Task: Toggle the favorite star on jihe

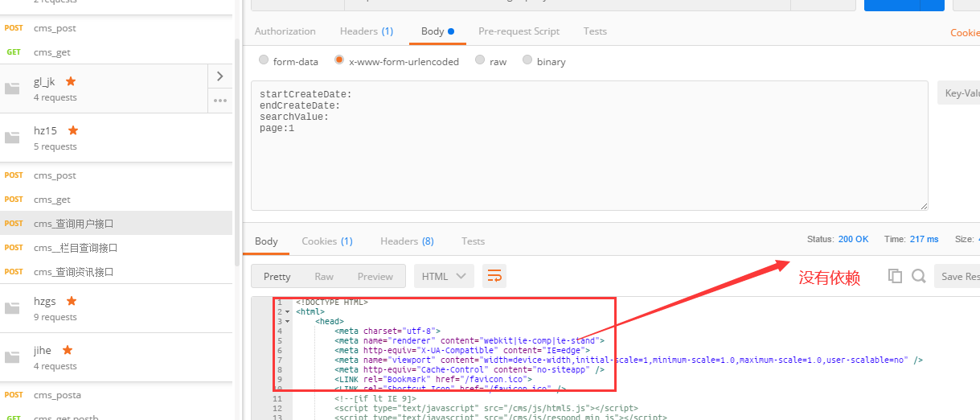Action: click(x=68, y=350)
